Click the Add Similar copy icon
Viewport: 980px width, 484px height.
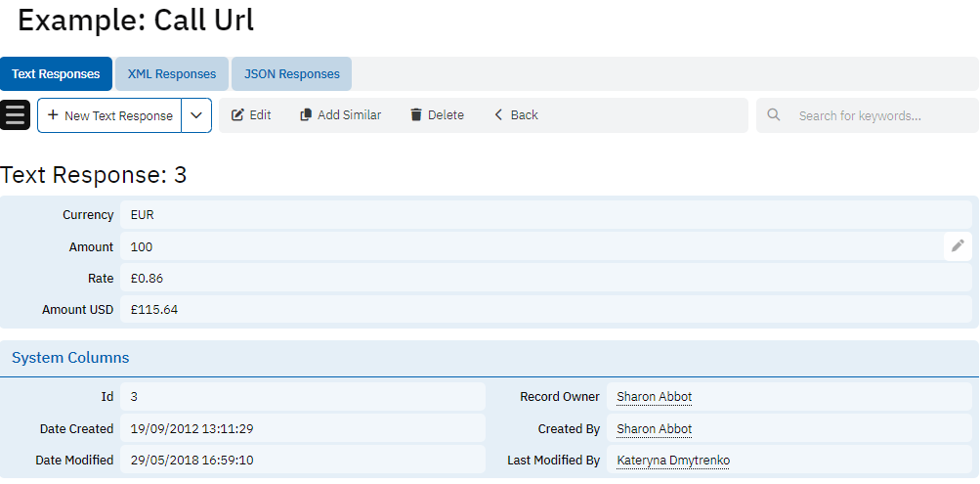306,115
